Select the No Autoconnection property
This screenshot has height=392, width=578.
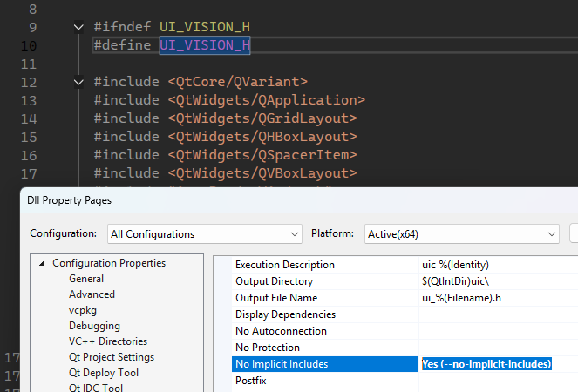pyautogui.click(x=281, y=331)
